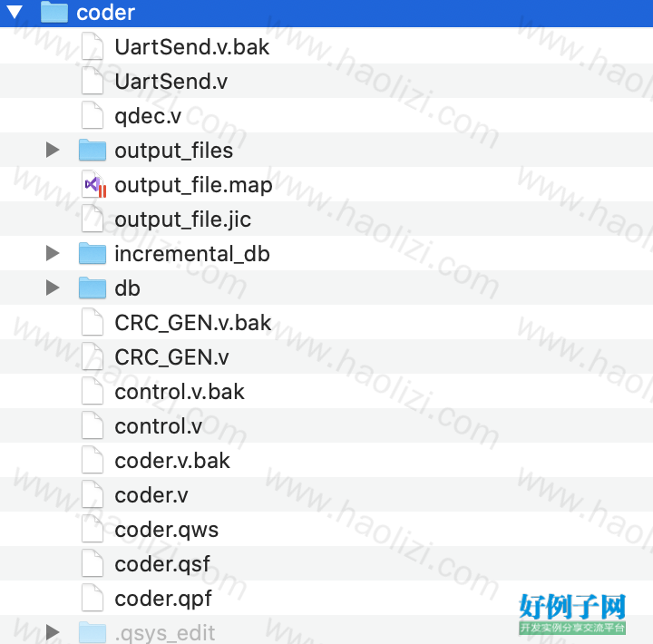This screenshot has width=653, height=644.
Task: Select the incremental_db folder name
Action: click(x=192, y=254)
